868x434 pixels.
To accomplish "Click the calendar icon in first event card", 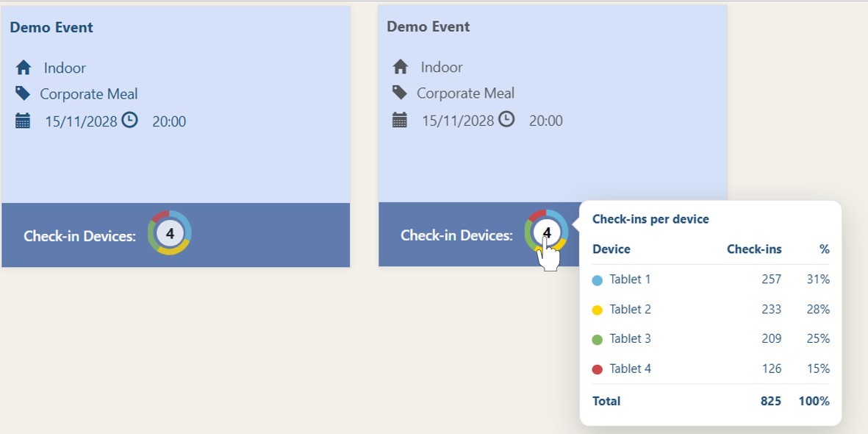I will [x=23, y=121].
